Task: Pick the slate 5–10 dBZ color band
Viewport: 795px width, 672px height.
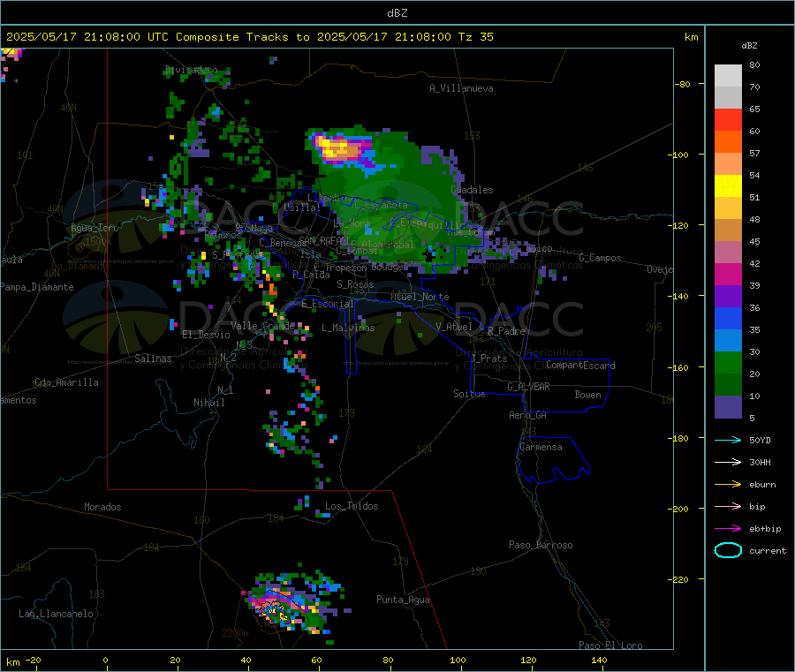Action: coord(728,407)
